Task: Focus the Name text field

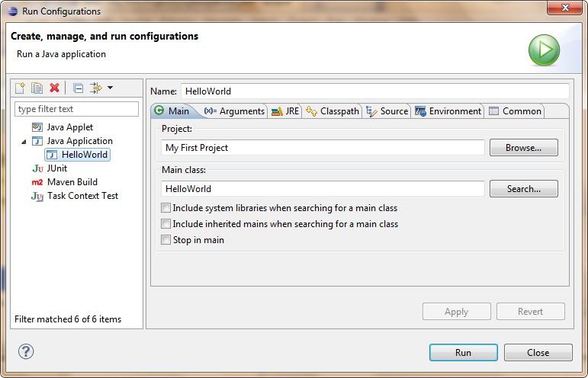Action: (x=375, y=91)
